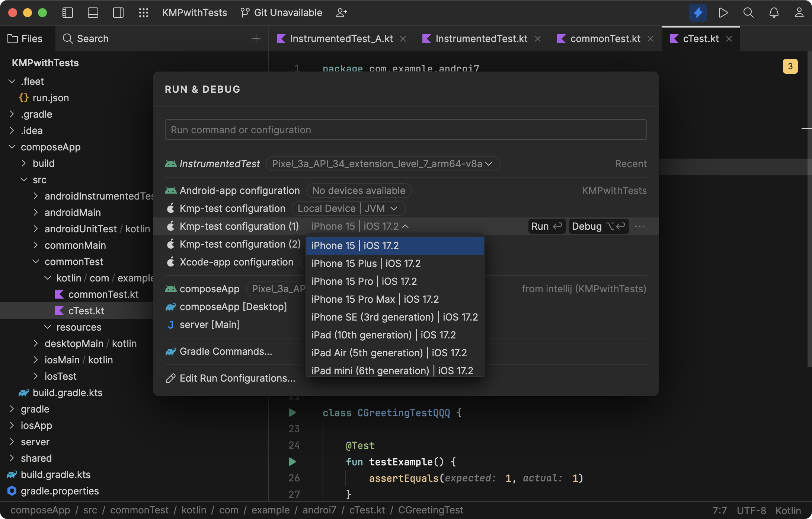The height and width of the screenshot is (519, 812).
Task: Enable Smart Mode via lightning icon
Action: (x=697, y=12)
